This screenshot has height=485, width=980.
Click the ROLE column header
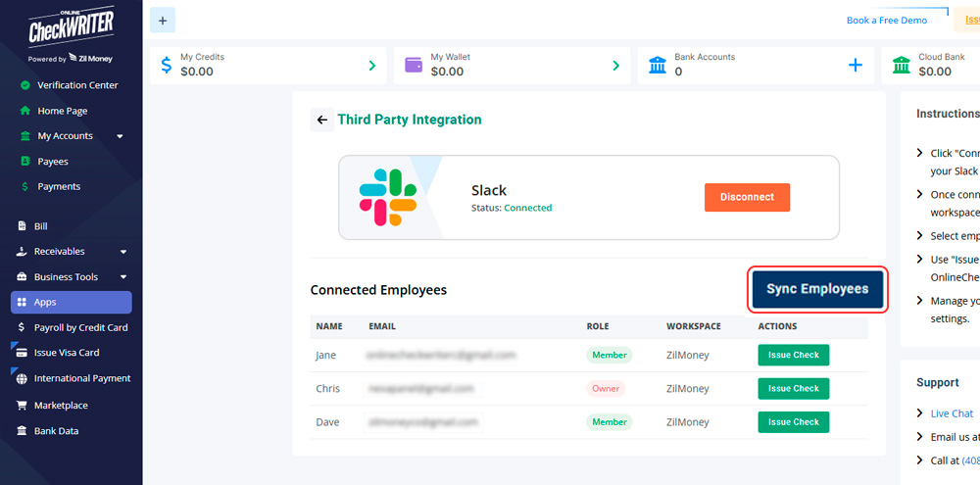click(598, 326)
